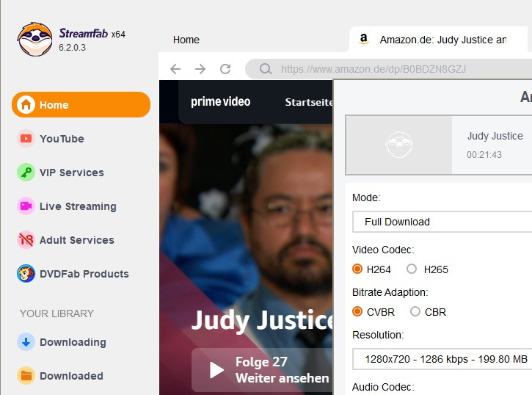Image resolution: width=532 pixels, height=395 pixels.
Task: Select the CVBR bitrate option
Action: 357,311
